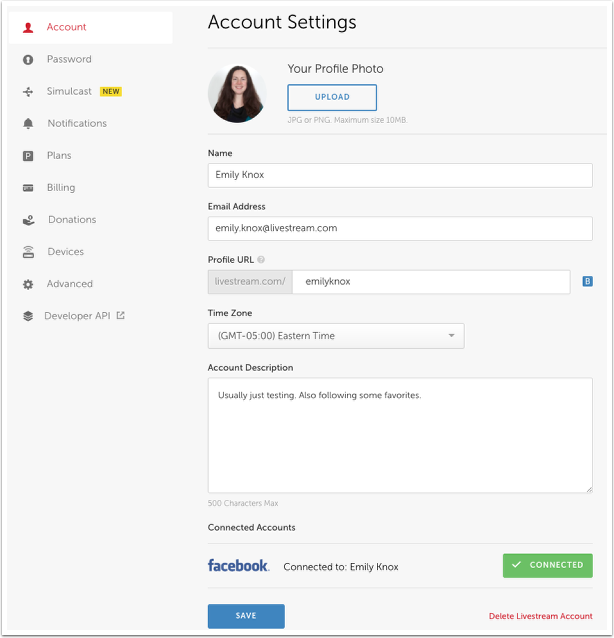Open Notifications settings
Image resolution: width=614 pixels, height=638 pixels.
[x=77, y=123]
